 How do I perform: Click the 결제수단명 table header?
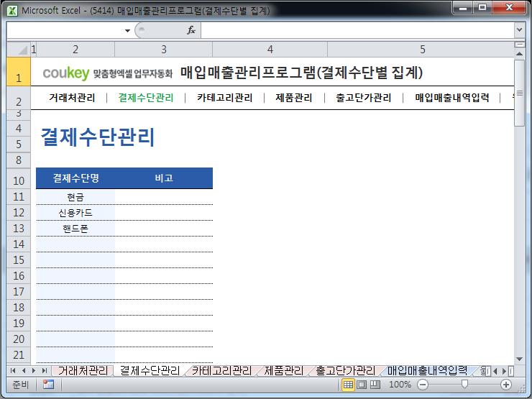pos(75,178)
